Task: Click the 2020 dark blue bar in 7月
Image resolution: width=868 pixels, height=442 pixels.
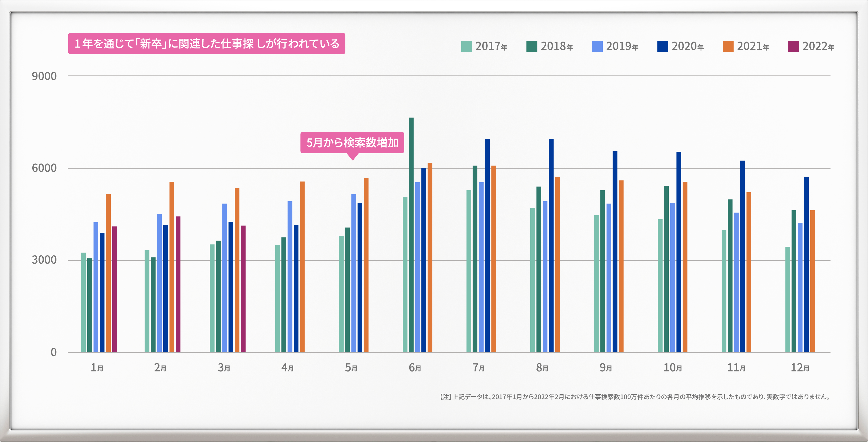Action: click(487, 245)
